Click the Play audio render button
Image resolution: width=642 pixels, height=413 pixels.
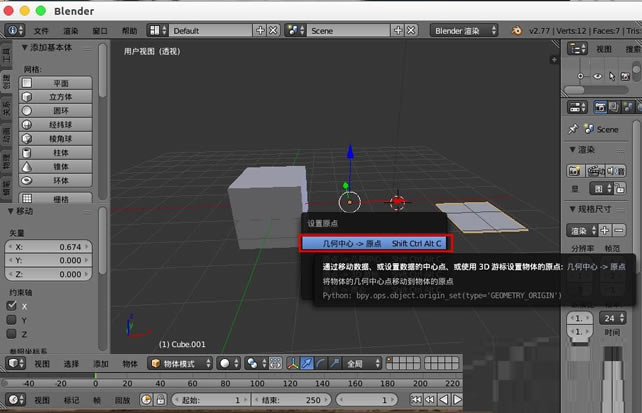(616, 171)
